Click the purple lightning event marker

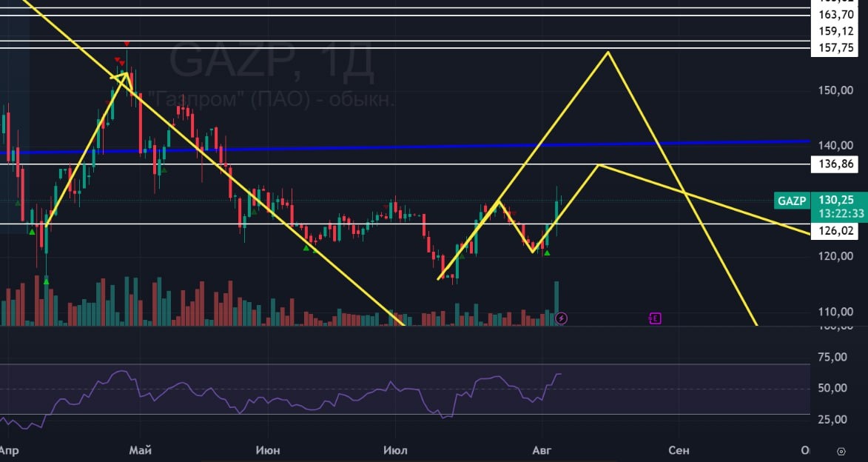tap(561, 318)
